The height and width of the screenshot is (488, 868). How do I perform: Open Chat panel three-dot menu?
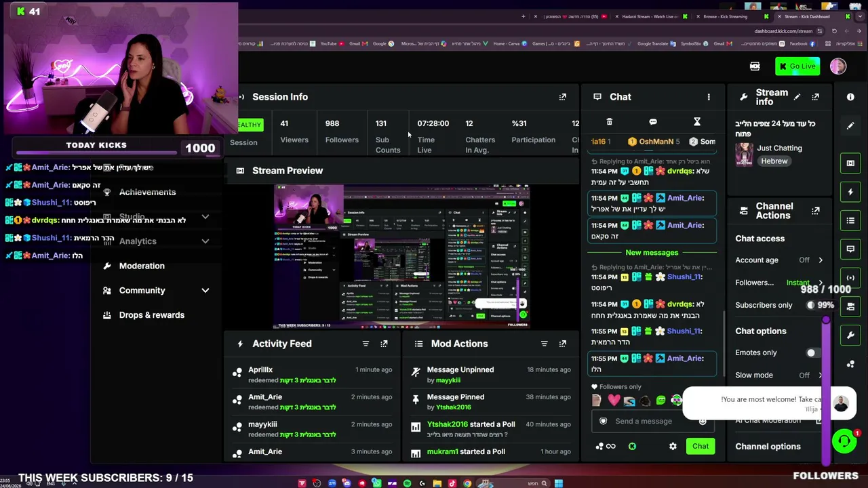pyautogui.click(x=709, y=97)
